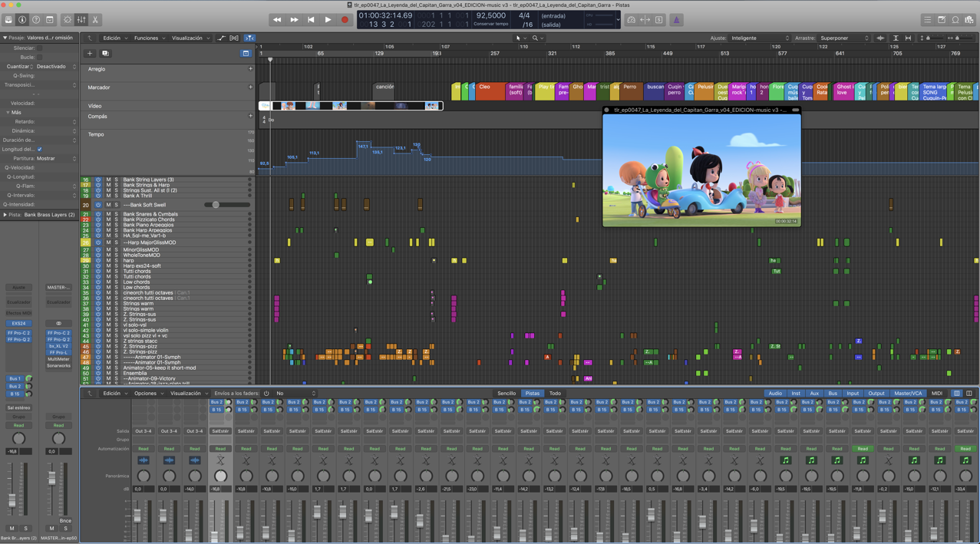Collapse the Más section triangle
The image size is (980, 544).
(8, 113)
